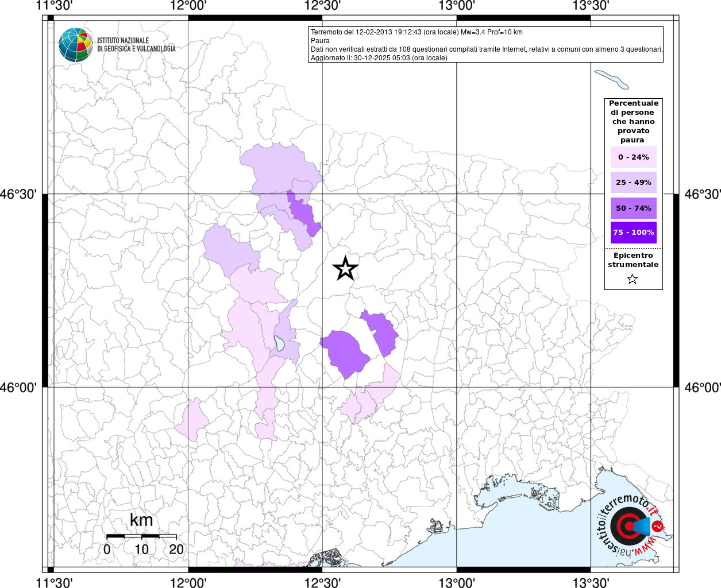The width and height of the screenshot is (721, 588).
Task: Select the 0 - 24% legend swatch
Action: point(633,157)
